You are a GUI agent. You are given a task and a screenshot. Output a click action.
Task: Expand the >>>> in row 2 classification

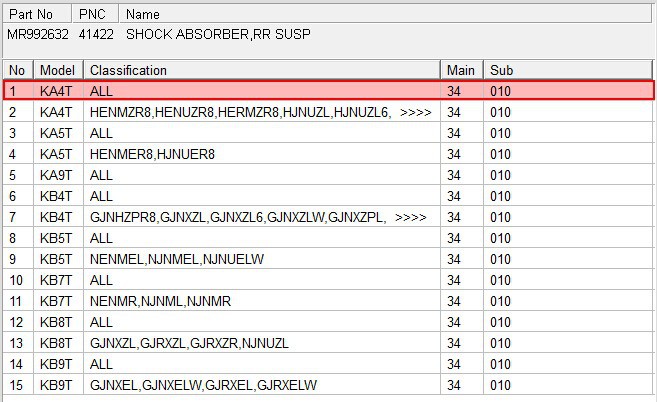pos(414,112)
